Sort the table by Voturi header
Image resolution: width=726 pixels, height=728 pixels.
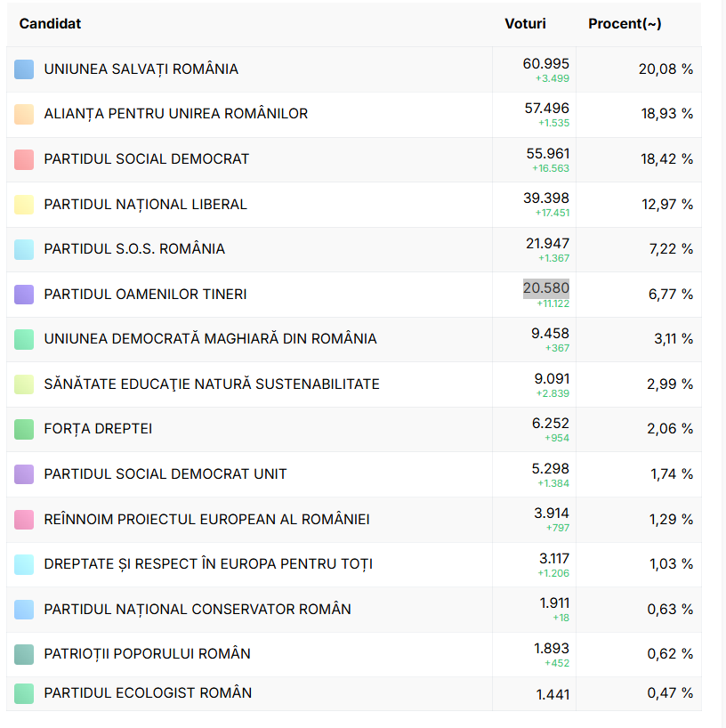pyautogui.click(x=525, y=24)
